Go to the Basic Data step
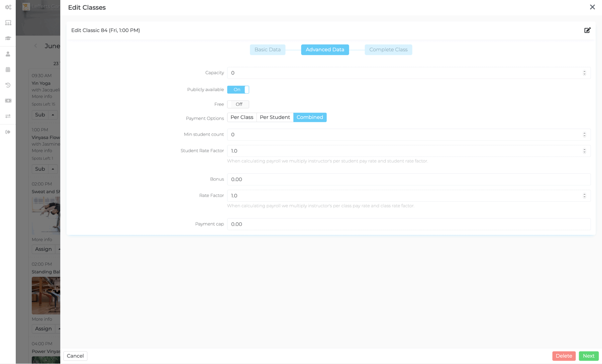The width and height of the screenshot is (602, 364). click(x=268, y=49)
